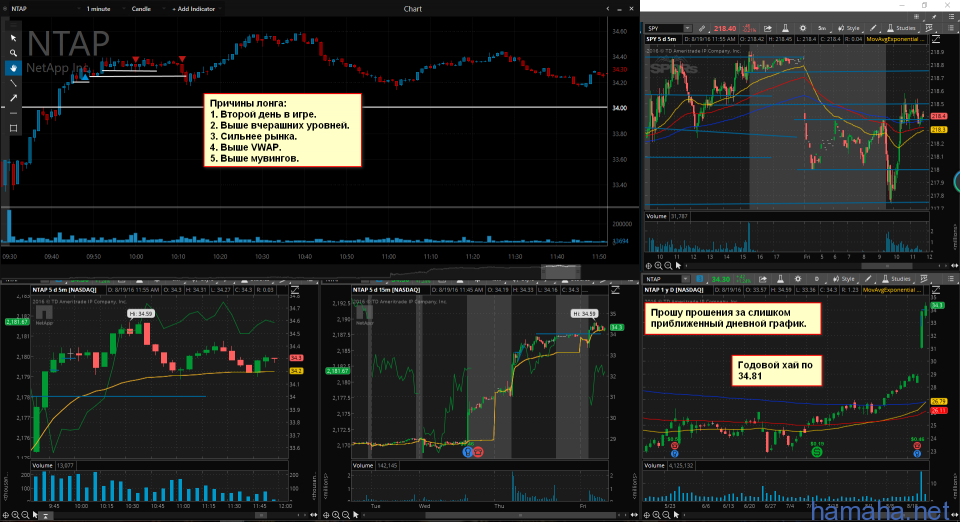Open the 5m timeframe selector in SPY chart
Screen dimensions: 960x522
[x=822, y=28]
